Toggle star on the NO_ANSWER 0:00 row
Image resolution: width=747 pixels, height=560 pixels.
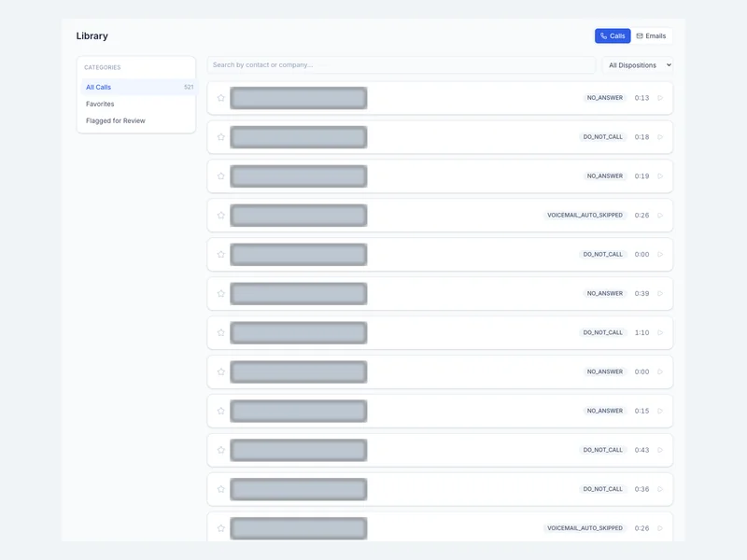[221, 371]
